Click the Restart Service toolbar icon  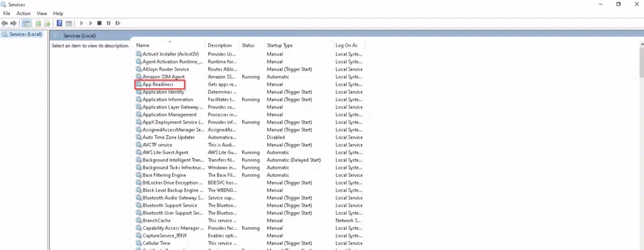pyautogui.click(x=118, y=23)
